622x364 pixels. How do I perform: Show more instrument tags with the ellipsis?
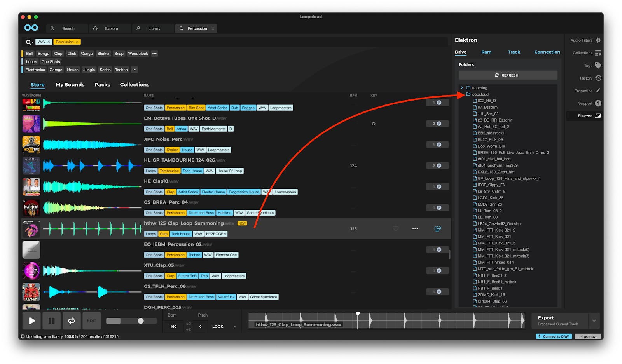pos(154,54)
